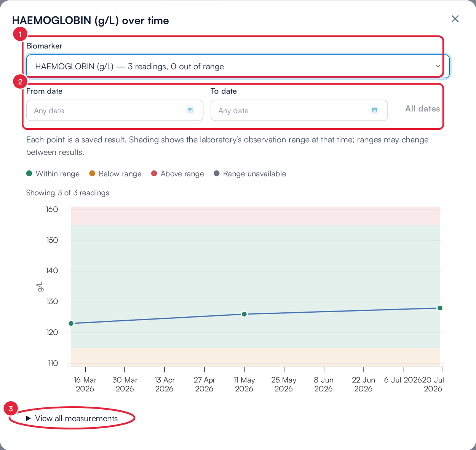Click the '160' y-axis value

click(52, 209)
